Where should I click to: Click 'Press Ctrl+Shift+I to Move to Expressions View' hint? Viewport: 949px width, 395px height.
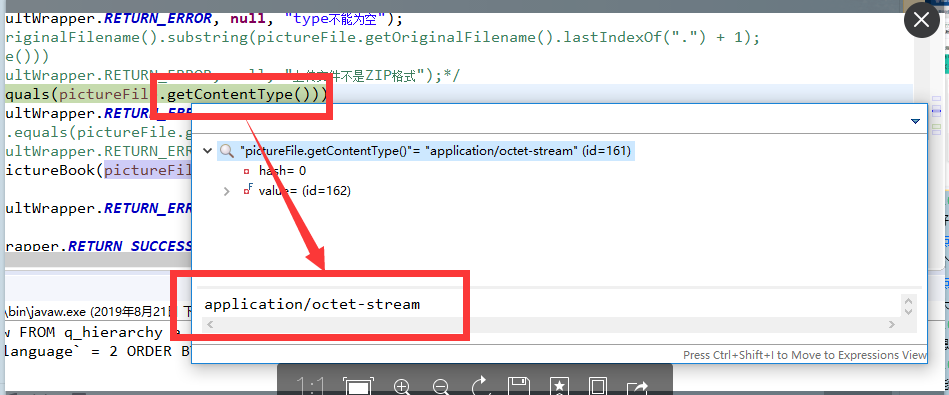pyautogui.click(x=804, y=355)
